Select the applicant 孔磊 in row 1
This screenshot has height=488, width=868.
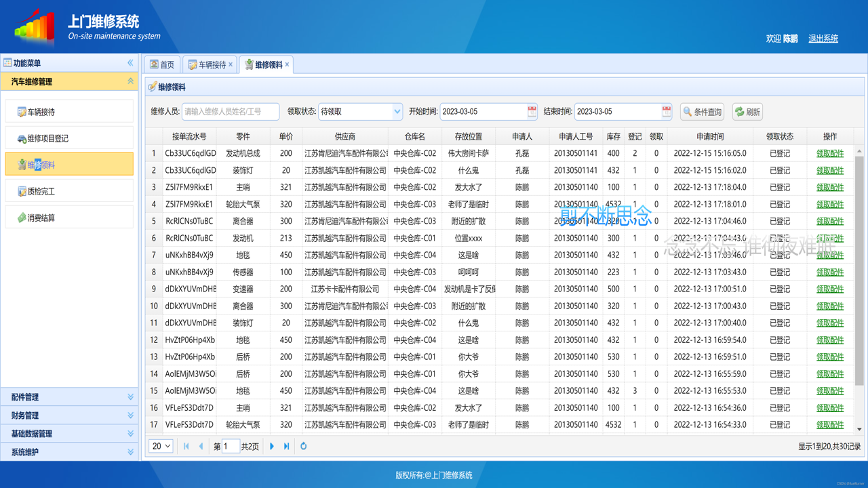522,154
